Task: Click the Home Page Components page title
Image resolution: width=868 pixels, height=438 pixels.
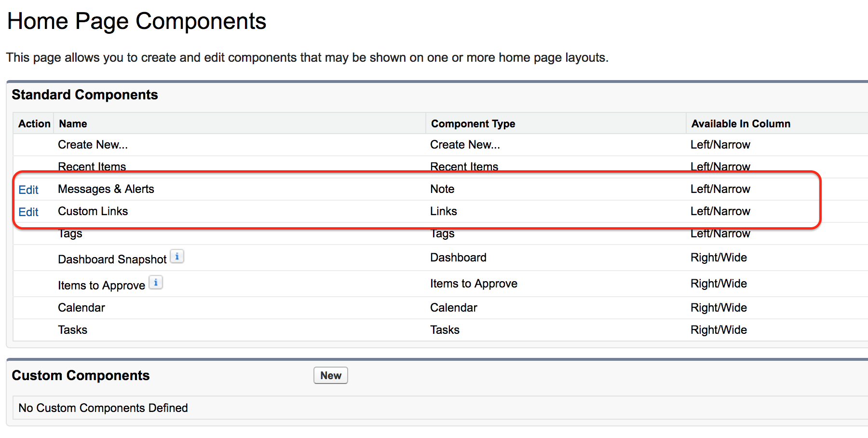Action: pos(136,21)
